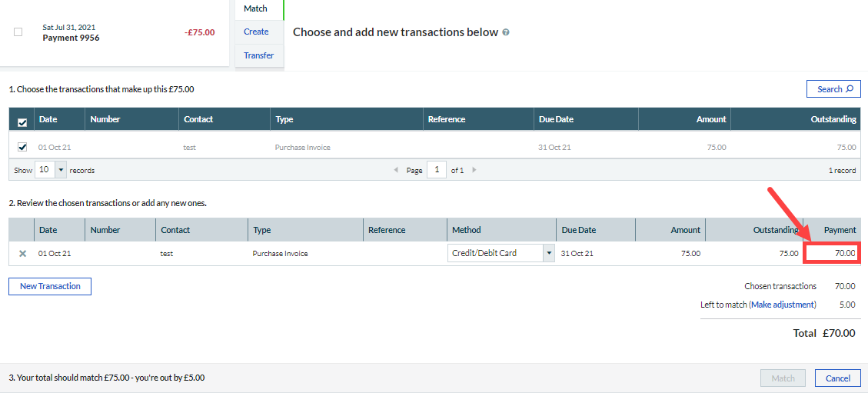Click the New Transaction button
This screenshot has width=868, height=393.
[50, 286]
